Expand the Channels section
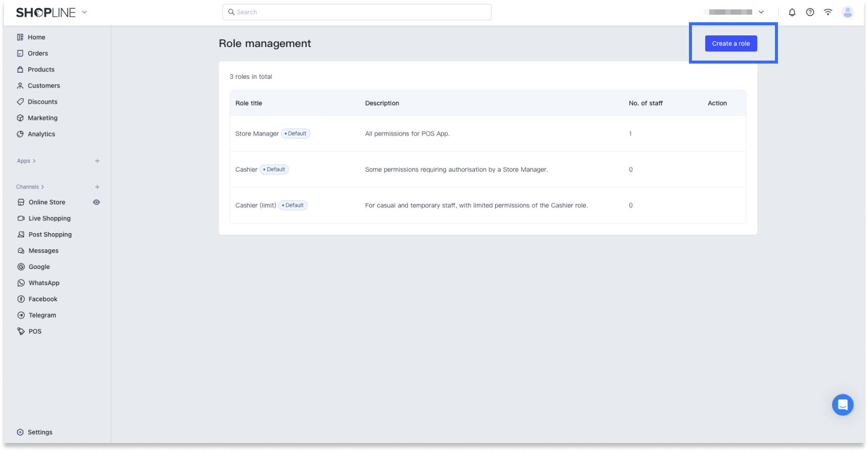The height and width of the screenshot is (451, 868). [x=30, y=187]
